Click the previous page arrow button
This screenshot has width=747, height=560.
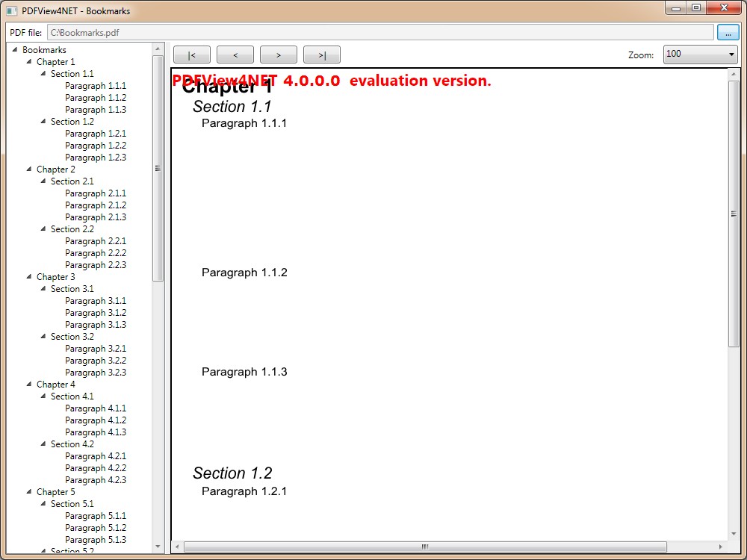(x=235, y=55)
